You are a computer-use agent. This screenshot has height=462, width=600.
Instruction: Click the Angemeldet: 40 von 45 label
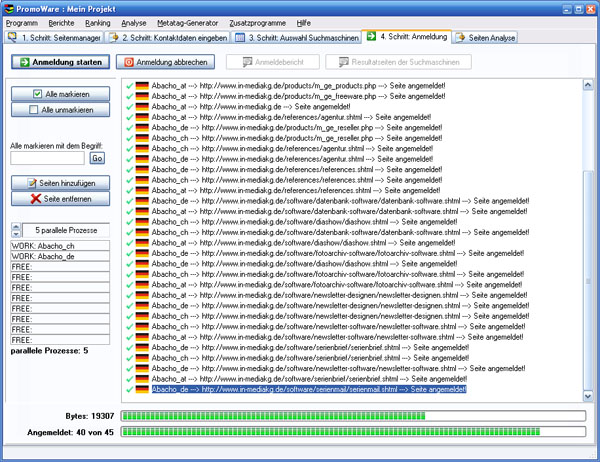(x=70, y=432)
